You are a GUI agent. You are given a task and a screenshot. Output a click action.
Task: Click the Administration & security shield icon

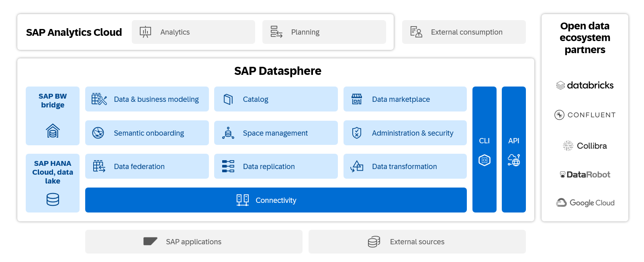tap(357, 133)
